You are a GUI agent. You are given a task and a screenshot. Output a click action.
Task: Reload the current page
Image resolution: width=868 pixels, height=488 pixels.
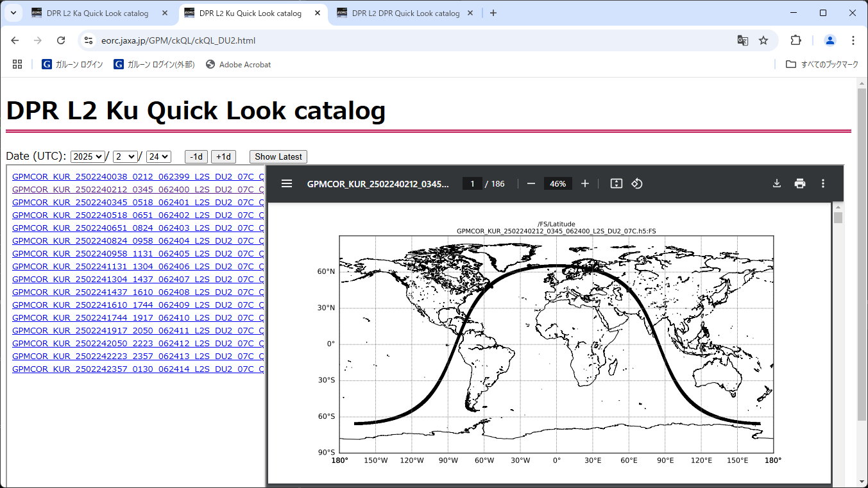pos(61,40)
